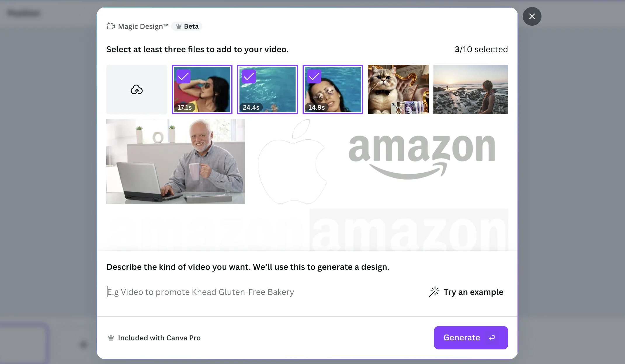Deselect the 24.4s water video clip
Screen dimensions: 625x364
[268, 90]
